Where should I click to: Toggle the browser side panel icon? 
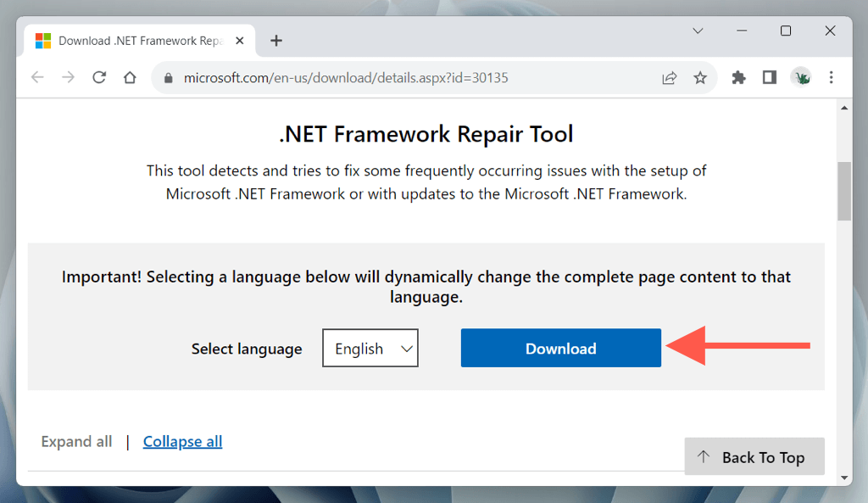769,78
